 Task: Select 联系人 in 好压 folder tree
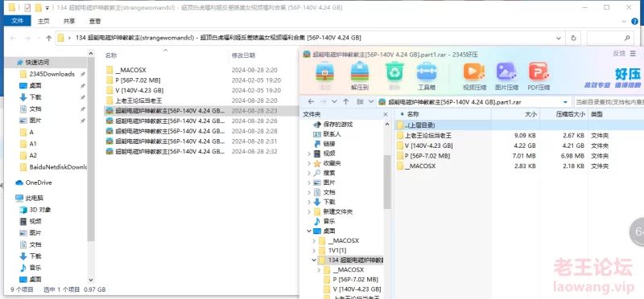pyautogui.click(x=332, y=134)
